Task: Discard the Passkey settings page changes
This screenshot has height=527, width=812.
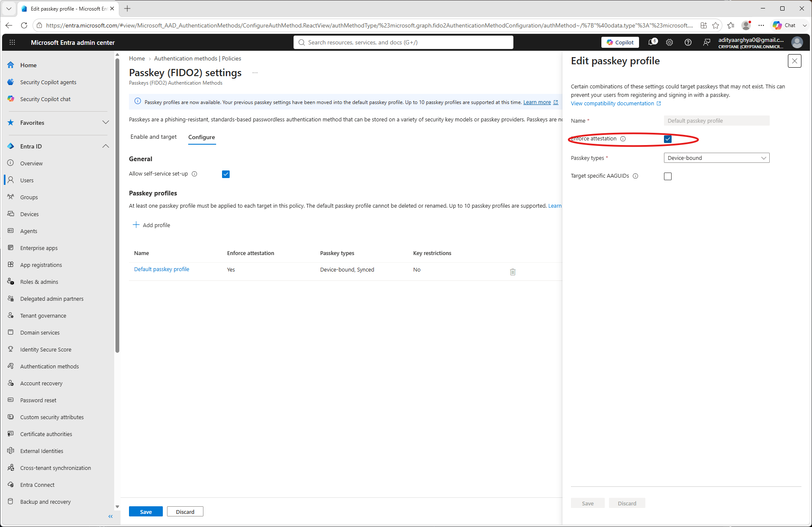Action: 185,512
